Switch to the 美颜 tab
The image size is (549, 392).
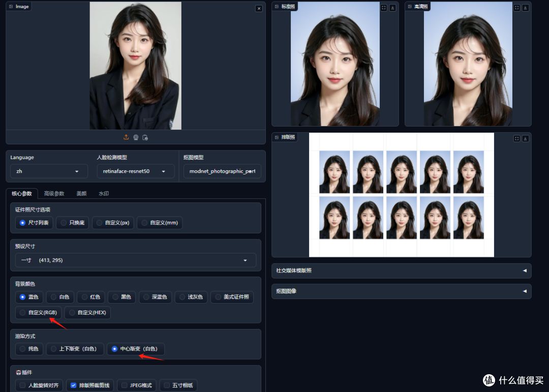tap(81, 193)
